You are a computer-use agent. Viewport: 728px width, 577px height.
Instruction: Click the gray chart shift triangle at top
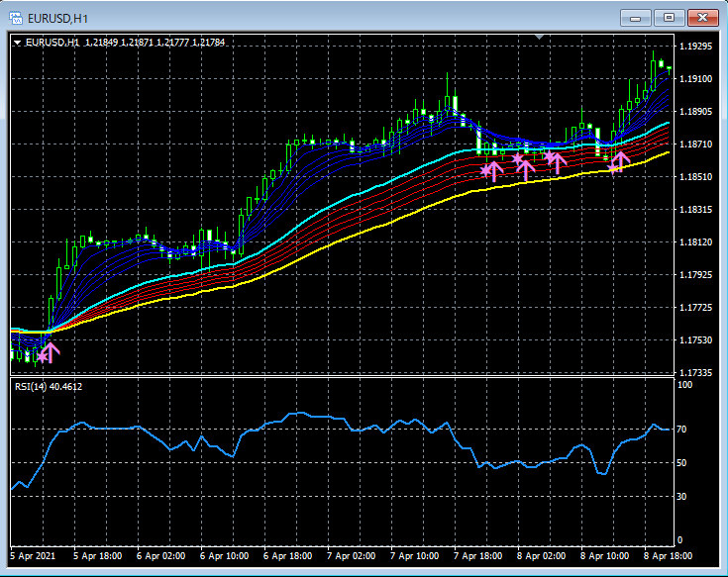click(539, 38)
